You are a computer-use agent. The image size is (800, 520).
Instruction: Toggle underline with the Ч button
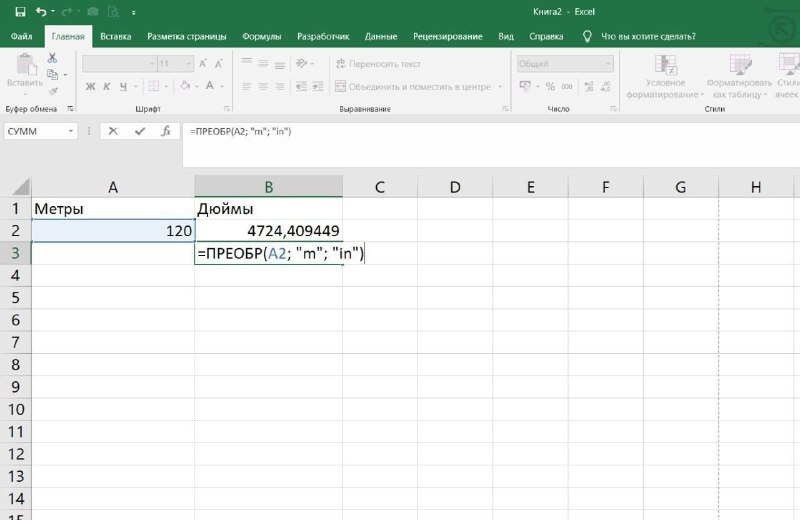tap(123, 87)
